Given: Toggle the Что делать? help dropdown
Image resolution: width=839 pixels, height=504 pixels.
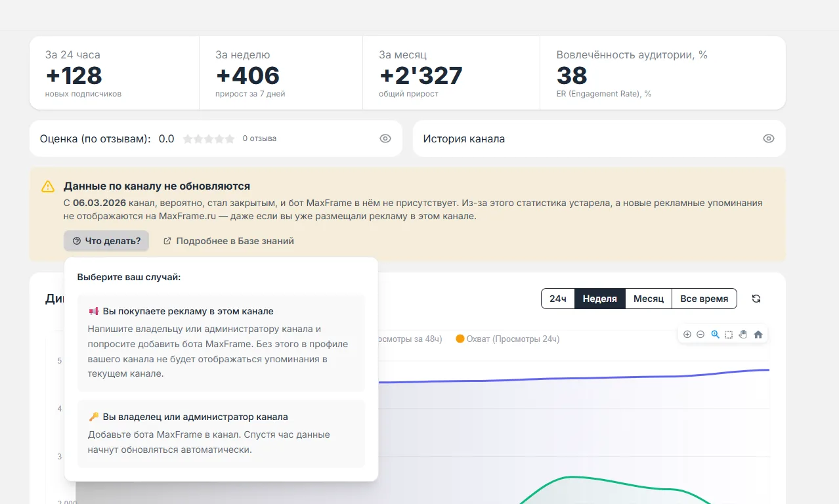Looking at the screenshot, I should point(106,241).
